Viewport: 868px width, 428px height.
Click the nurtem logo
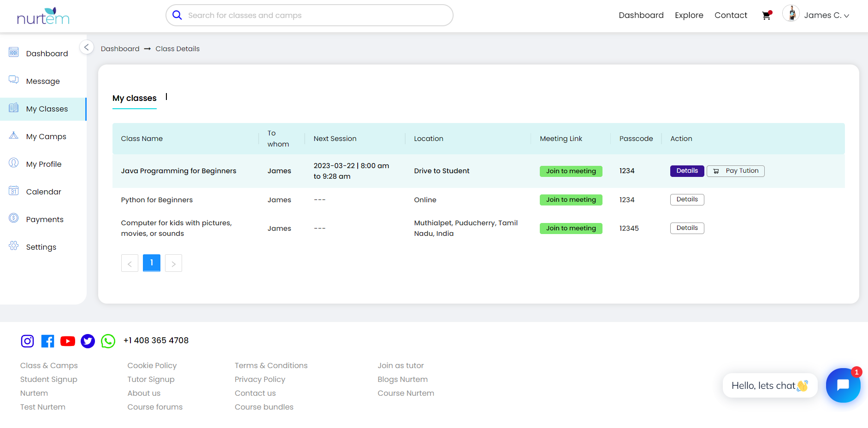click(x=43, y=16)
